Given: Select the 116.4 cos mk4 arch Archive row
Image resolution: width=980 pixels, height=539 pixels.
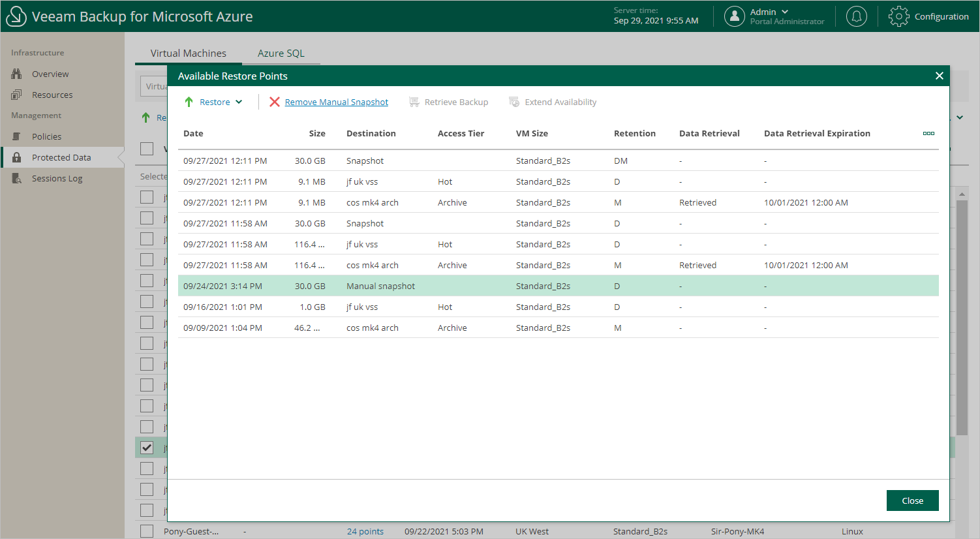Looking at the screenshot, I should pyautogui.click(x=559, y=265).
